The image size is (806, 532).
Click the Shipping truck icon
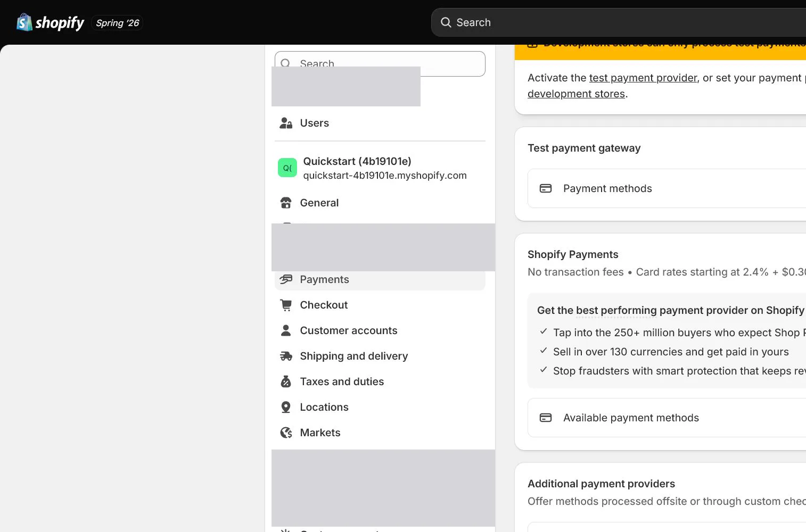tap(286, 356)
